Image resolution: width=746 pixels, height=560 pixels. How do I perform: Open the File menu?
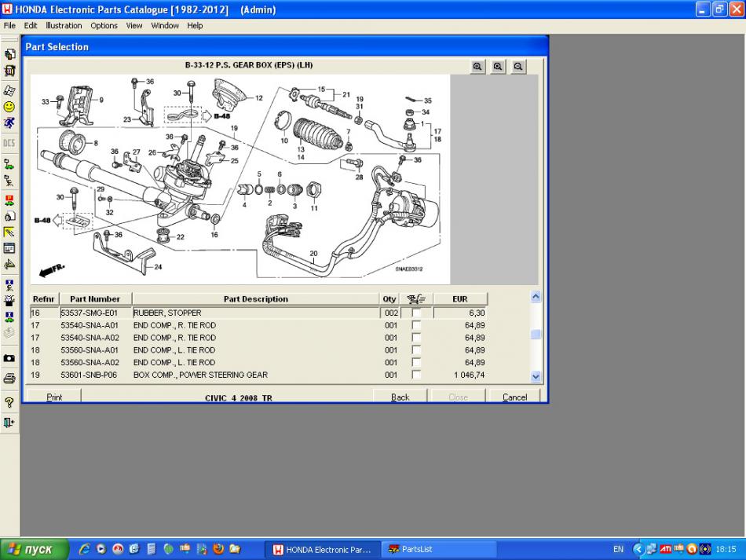9,26
